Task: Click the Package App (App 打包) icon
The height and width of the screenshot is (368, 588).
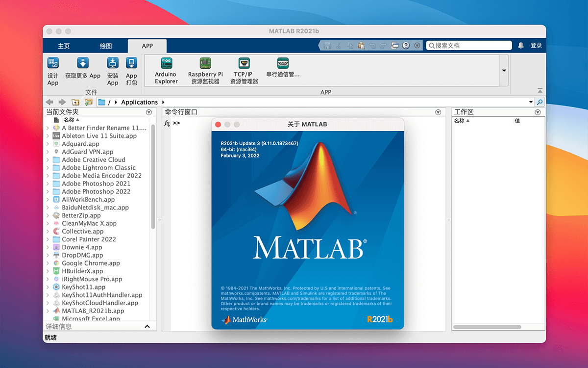Action: 131,63
